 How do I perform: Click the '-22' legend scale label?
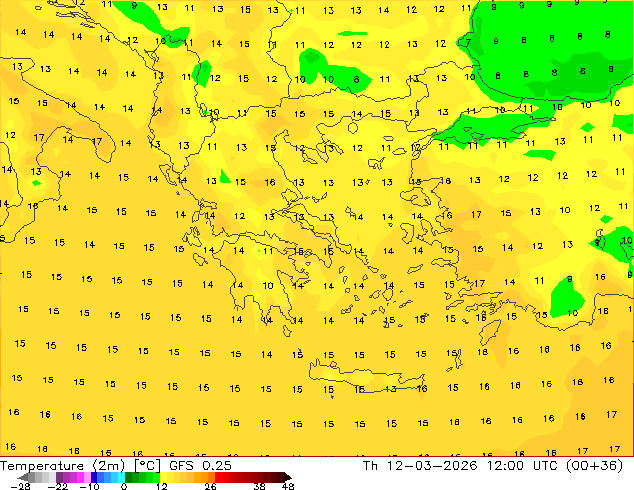coord(58,486)
